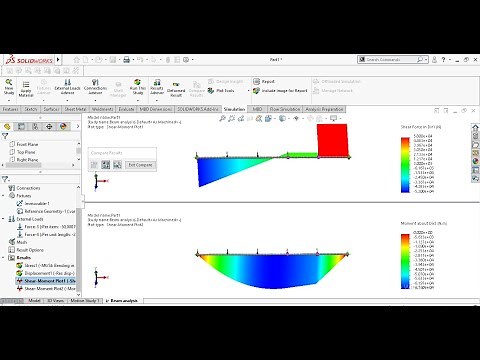Select Reference Geometry-1 fixture

46,211
